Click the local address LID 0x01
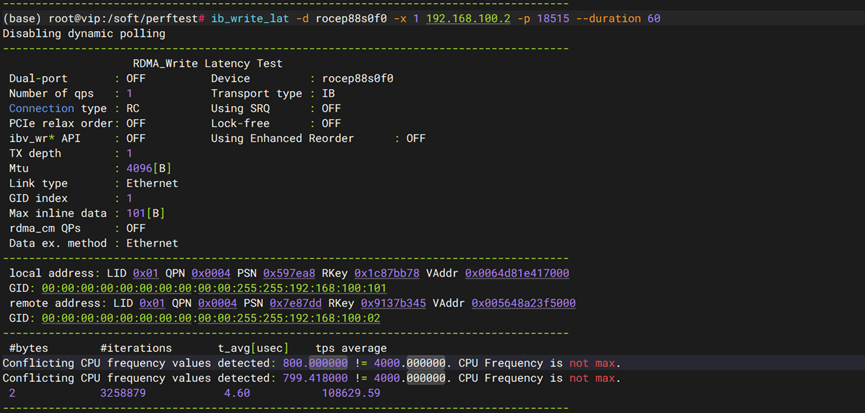This screenshot has width=865, height=413. point(145,273)
